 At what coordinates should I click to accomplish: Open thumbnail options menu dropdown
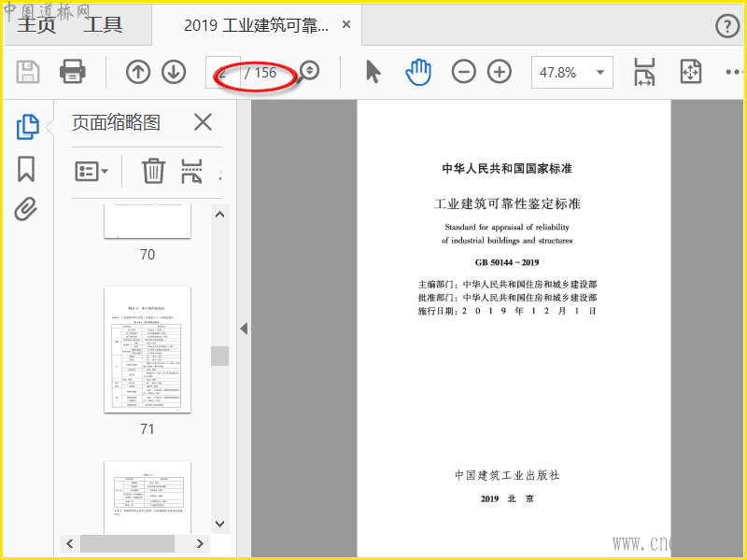(92, 171)
